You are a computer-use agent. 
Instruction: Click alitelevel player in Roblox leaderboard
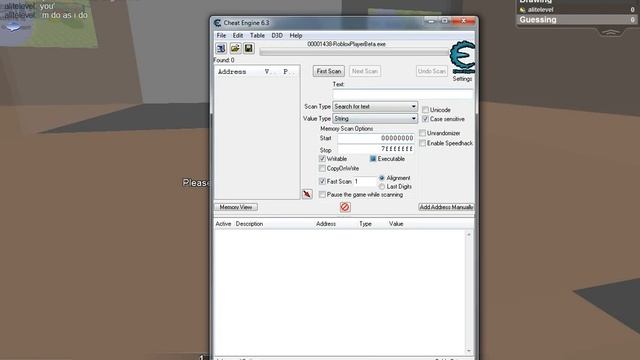click(577, 10)
